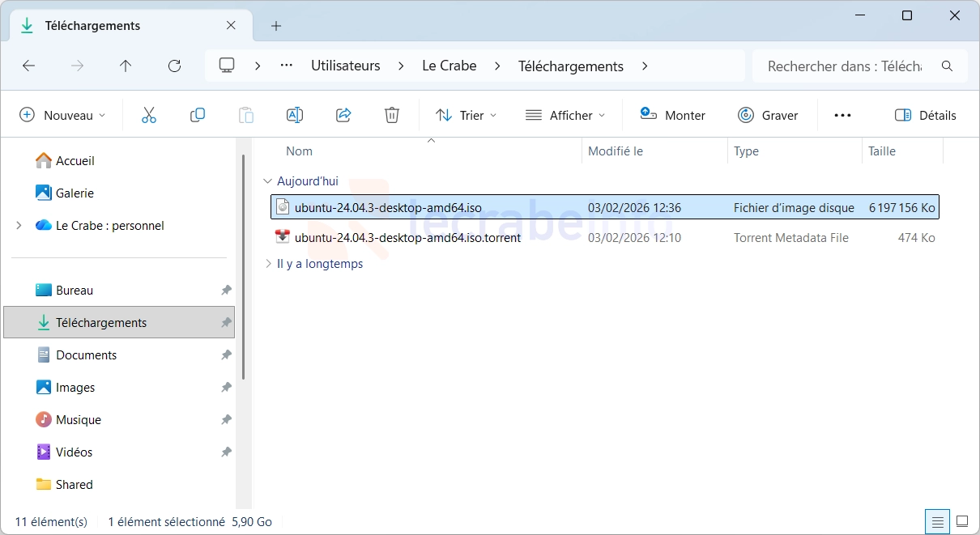This screenshot has width=980, height=535.
Task: Open a new tab with plus button
Action: point(276,26)
